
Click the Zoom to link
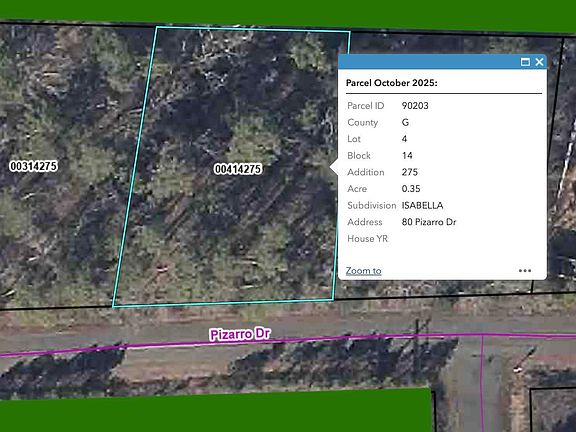[363, 271]
